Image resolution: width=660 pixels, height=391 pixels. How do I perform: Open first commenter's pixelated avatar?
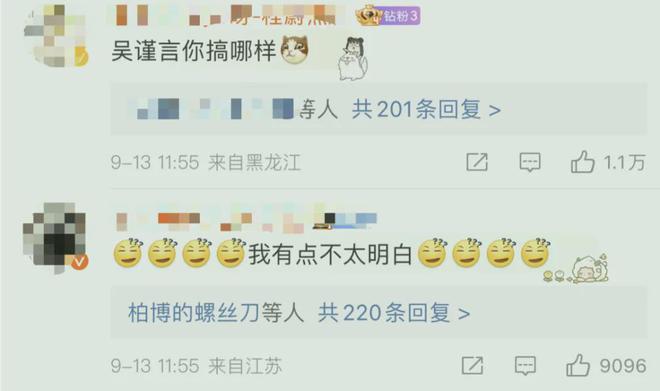pyautogui.click(x=56, y=36)
